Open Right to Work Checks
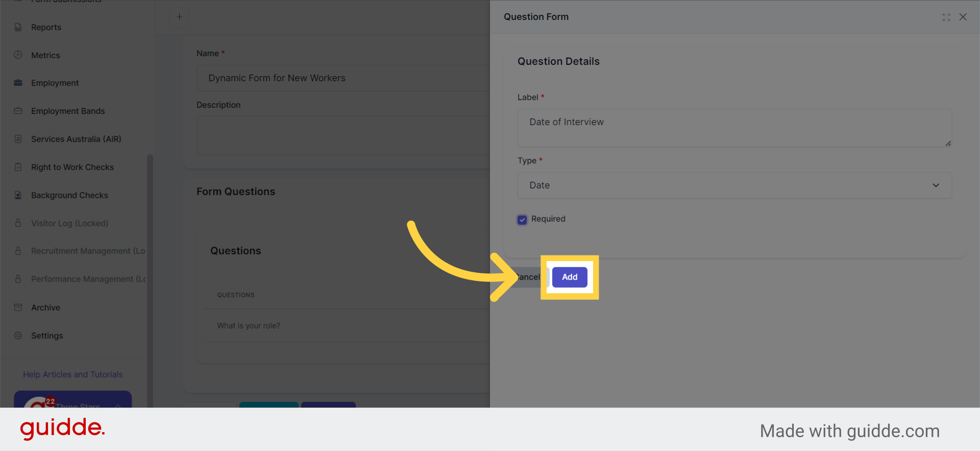Image resolution: width=980 pixels, height=451 pixels. [72, 167]
